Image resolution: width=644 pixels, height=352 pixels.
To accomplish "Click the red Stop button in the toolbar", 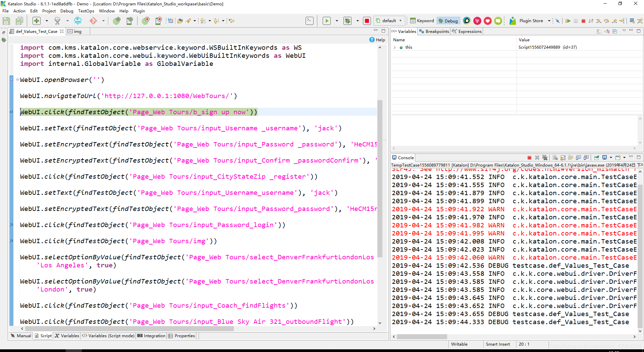I will 367,21.
